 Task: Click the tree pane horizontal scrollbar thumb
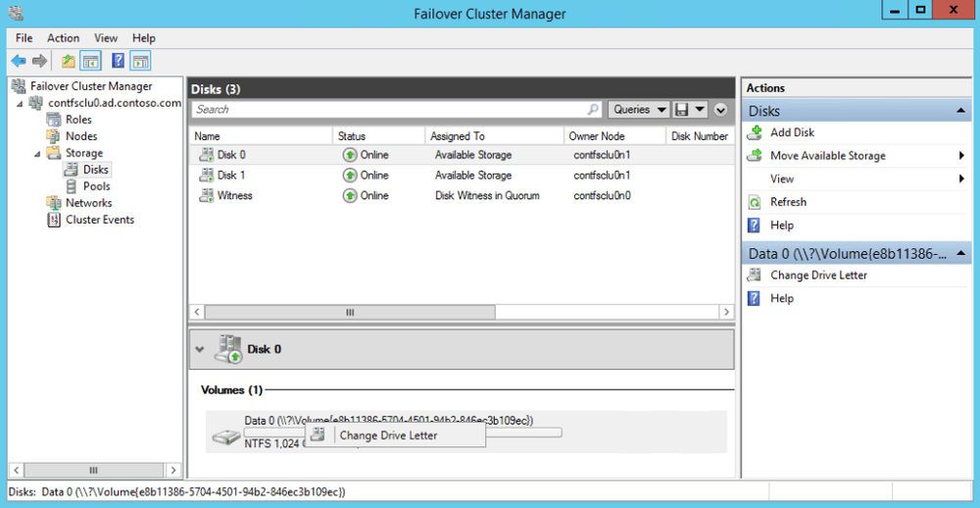coord(92,470)
